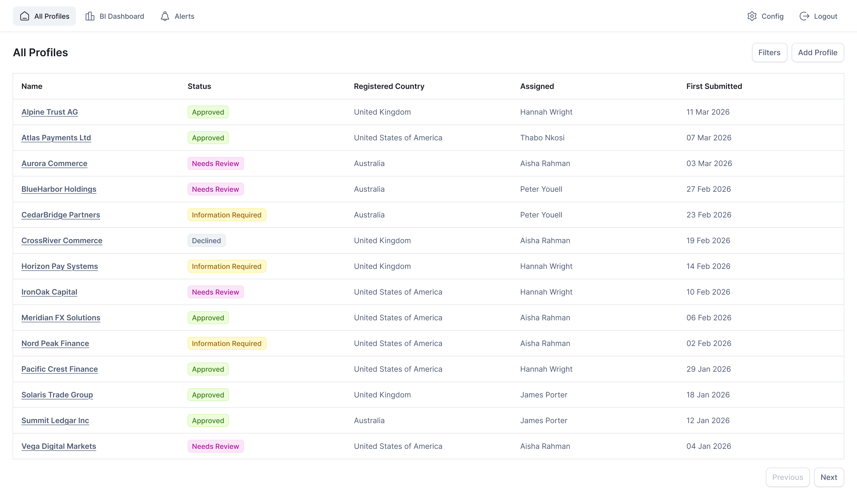857x504 pixels.
Task: Click Needs Review badge for Aurora Commerce
Action: [x=215, y=164]
